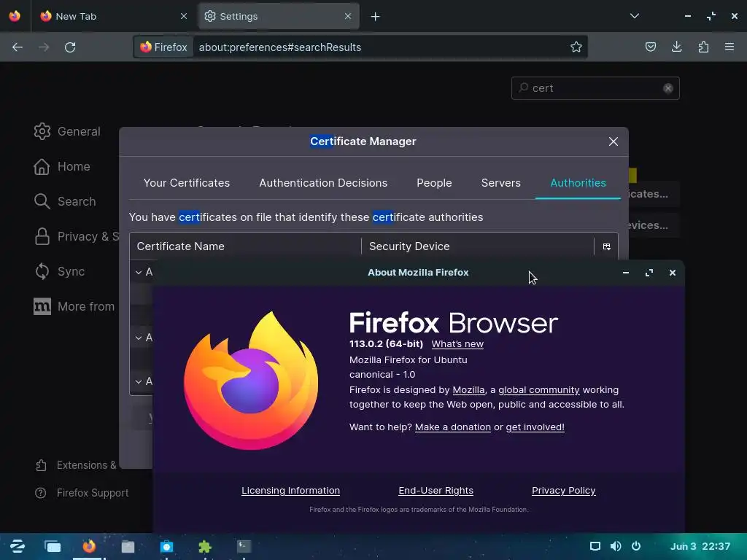This screenshot has height=560, width=747.
Task: Open the green puzzle extension app in taskbar
Action: [205, 546]
